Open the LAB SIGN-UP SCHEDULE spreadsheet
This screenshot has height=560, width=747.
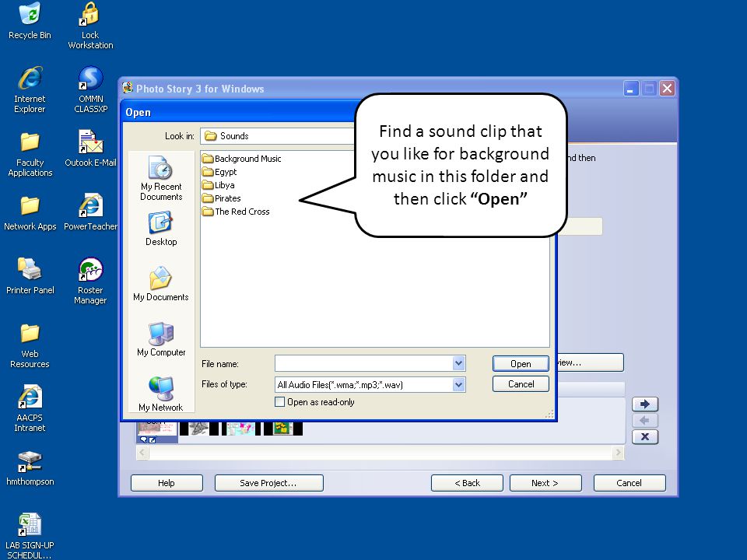(x=30, y=536)
